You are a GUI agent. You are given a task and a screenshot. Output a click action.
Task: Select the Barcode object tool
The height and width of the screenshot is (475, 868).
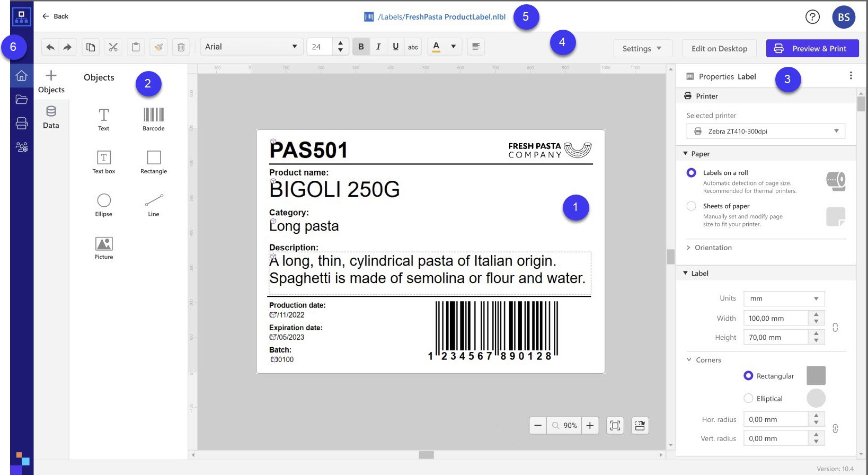pos(154,119)
